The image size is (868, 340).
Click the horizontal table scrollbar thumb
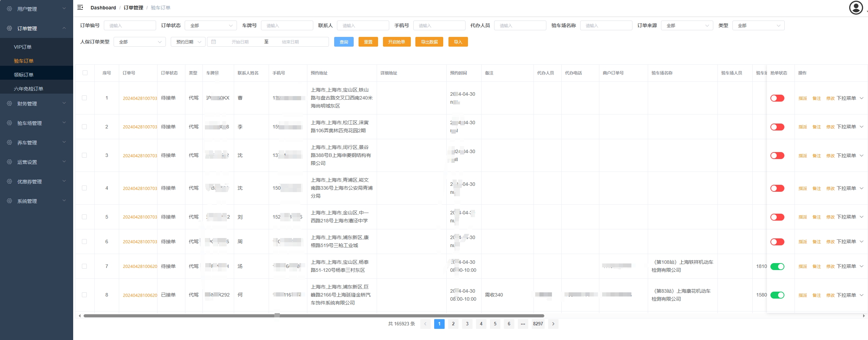pos(314,316)
